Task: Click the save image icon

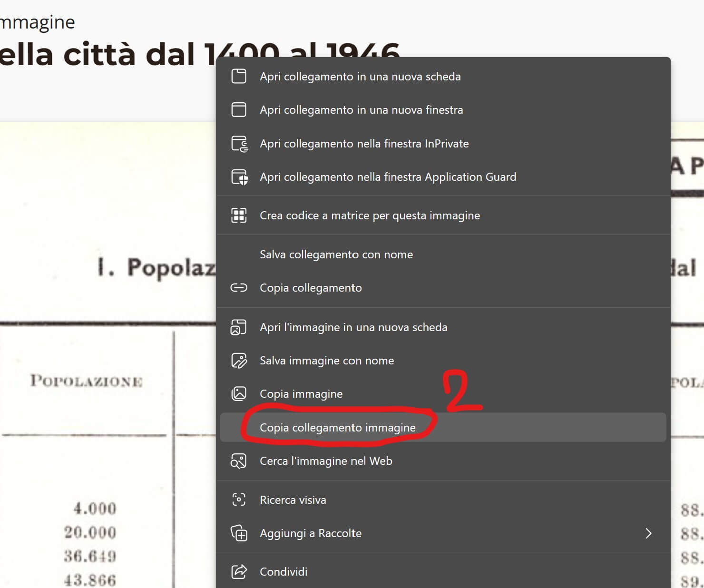Action: click(x=239, y=361)
